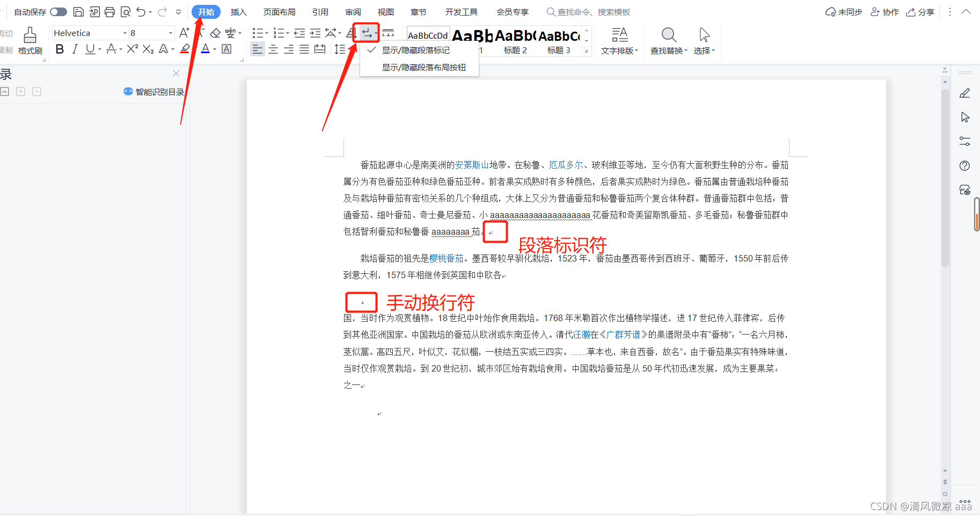Apply a bulleted list
The width and height of the screenshot is (980, 516).
[258, 33]
